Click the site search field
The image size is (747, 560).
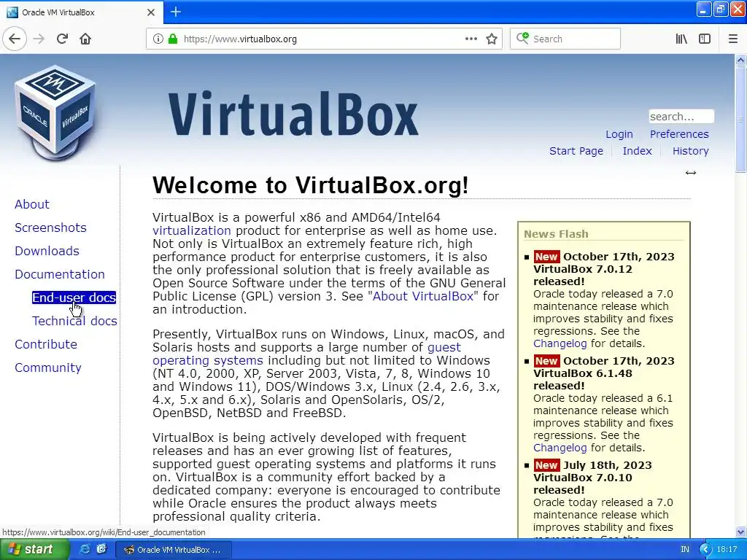681,116
